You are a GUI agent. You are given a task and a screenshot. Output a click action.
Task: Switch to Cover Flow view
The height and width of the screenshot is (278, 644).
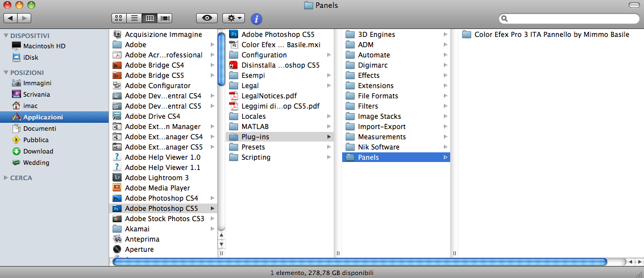(x=165, y=18)
